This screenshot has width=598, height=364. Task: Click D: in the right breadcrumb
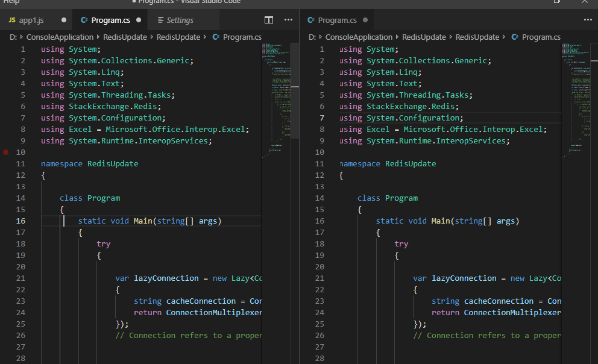coord(312,37)
